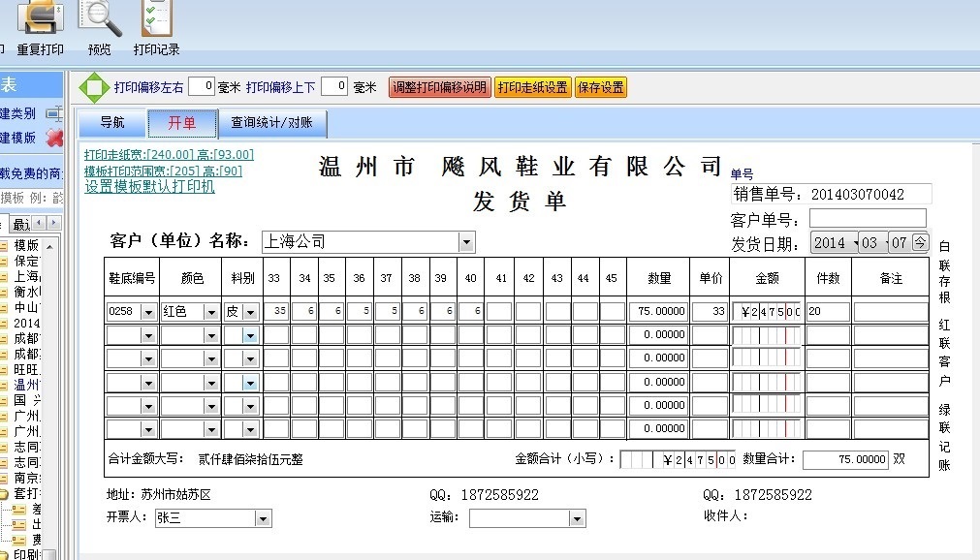Open the 模板打印范围宽:[205] 高:[90] link
Viewport: 980px width, 560px height.
click(x=163, y=171)
